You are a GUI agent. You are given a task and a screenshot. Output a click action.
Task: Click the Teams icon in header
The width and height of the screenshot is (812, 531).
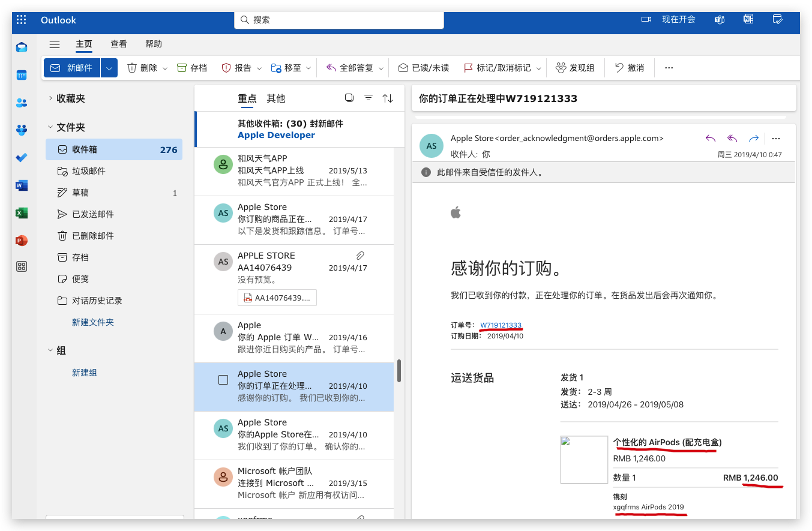click(x=720, y=19)
